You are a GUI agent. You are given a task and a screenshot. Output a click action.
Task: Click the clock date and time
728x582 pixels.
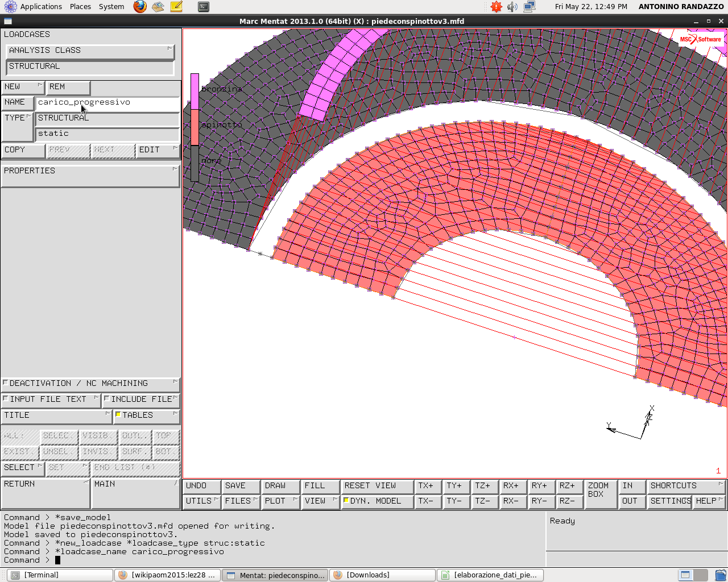591,7
